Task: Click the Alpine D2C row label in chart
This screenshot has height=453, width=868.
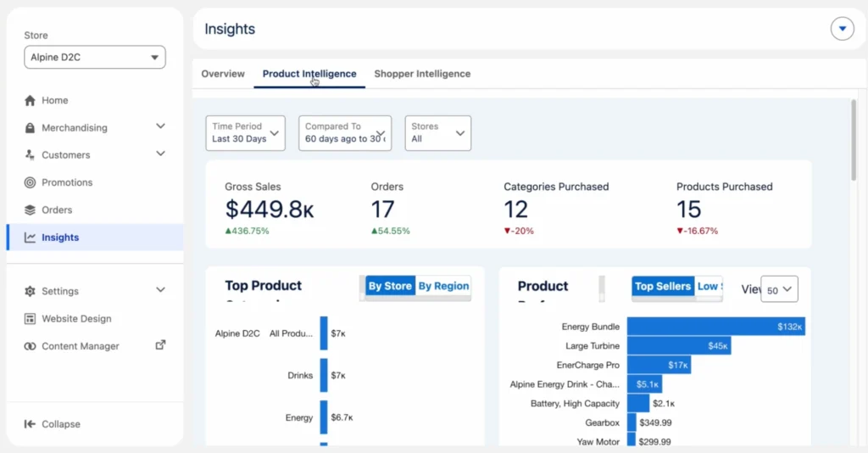Action: [x=237, y=333]
